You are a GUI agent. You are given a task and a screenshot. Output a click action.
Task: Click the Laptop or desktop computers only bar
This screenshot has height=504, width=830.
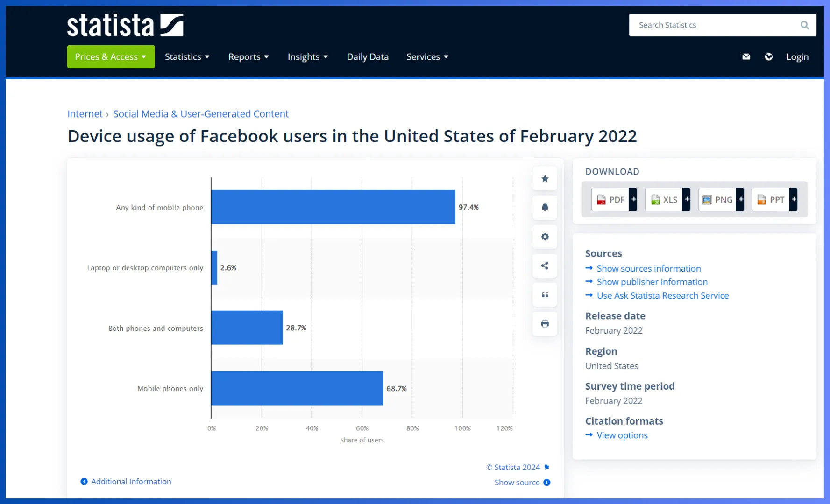[214, 267]
